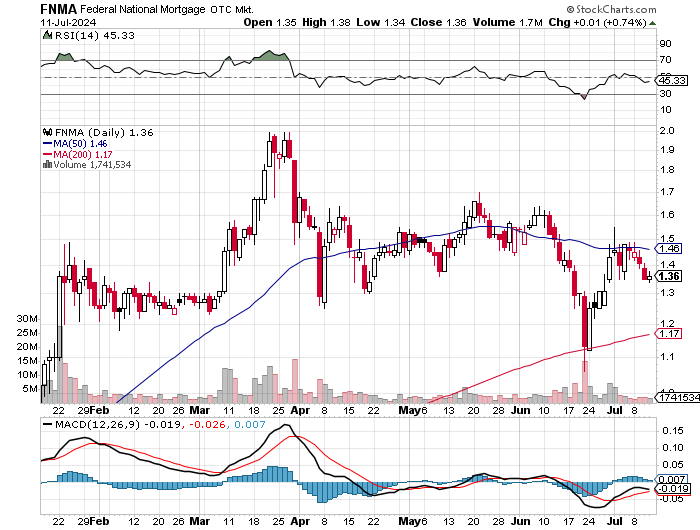Click the 0.10 label on MACD axis

[673, 448]
